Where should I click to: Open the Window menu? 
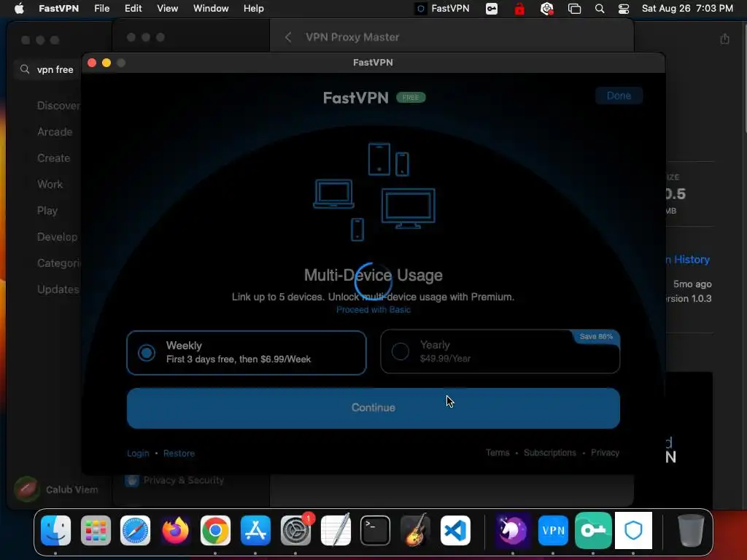tap(211, 9)
